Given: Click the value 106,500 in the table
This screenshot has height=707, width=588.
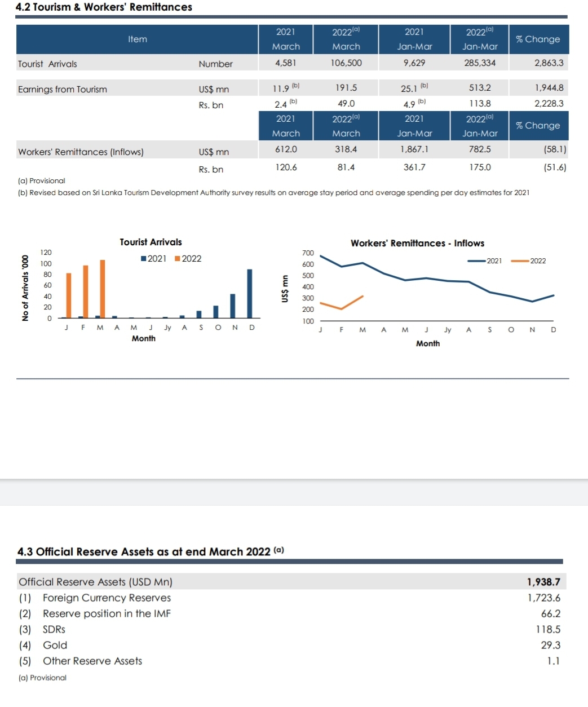Looking at the screenshot, I should coord(346,63).
